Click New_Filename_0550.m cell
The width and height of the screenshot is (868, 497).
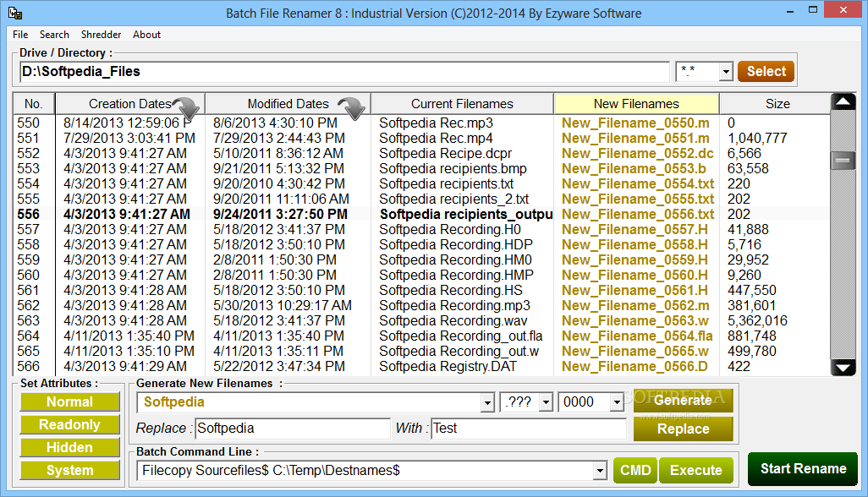[x=635, y=123]
